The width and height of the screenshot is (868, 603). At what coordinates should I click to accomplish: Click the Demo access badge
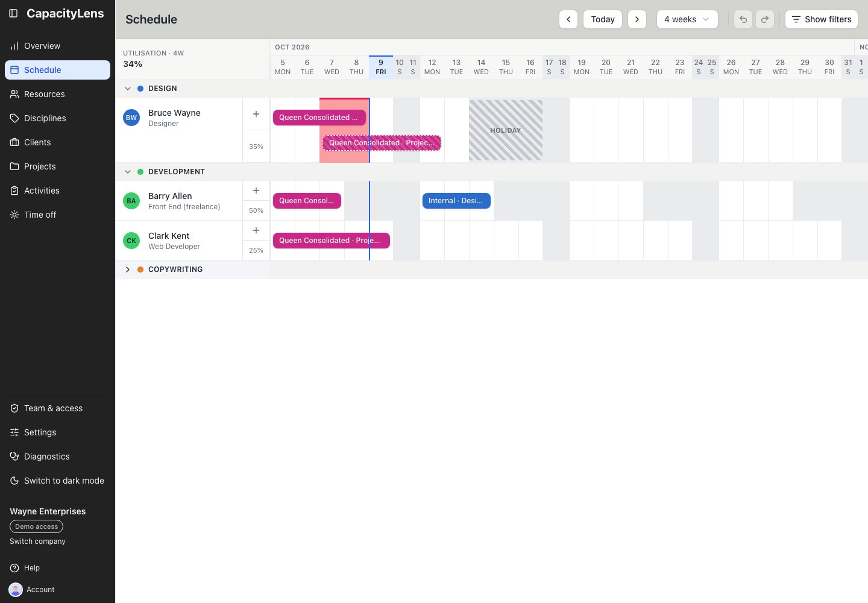36,526
